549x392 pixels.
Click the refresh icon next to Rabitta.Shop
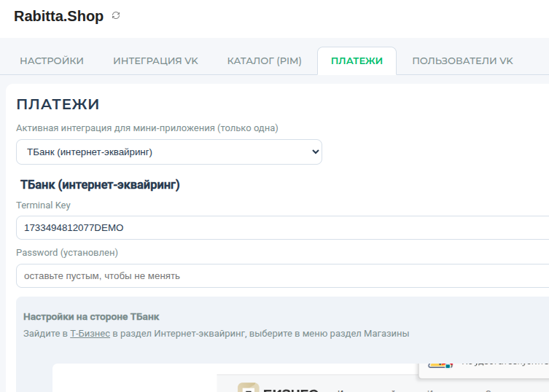[x=116, y=16]
